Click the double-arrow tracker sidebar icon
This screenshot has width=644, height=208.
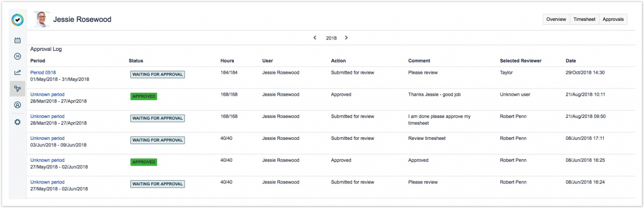pyautogui.click(x=17, y=56)
